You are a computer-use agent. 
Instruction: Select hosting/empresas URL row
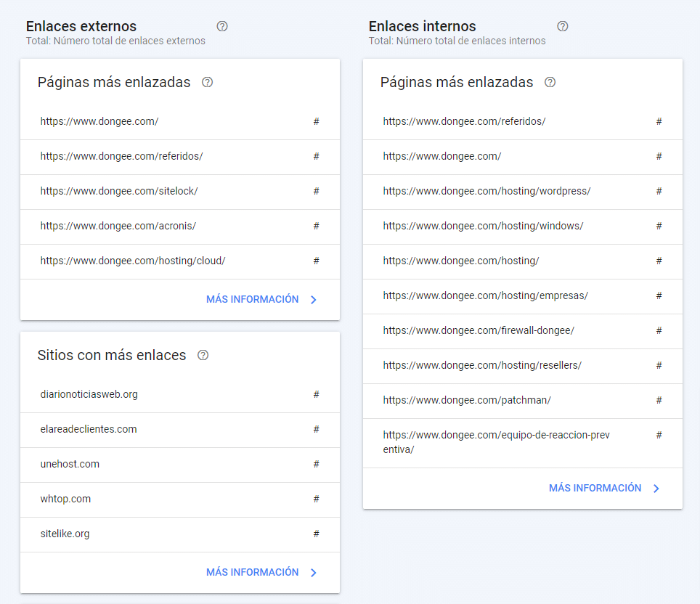(523, 296)
